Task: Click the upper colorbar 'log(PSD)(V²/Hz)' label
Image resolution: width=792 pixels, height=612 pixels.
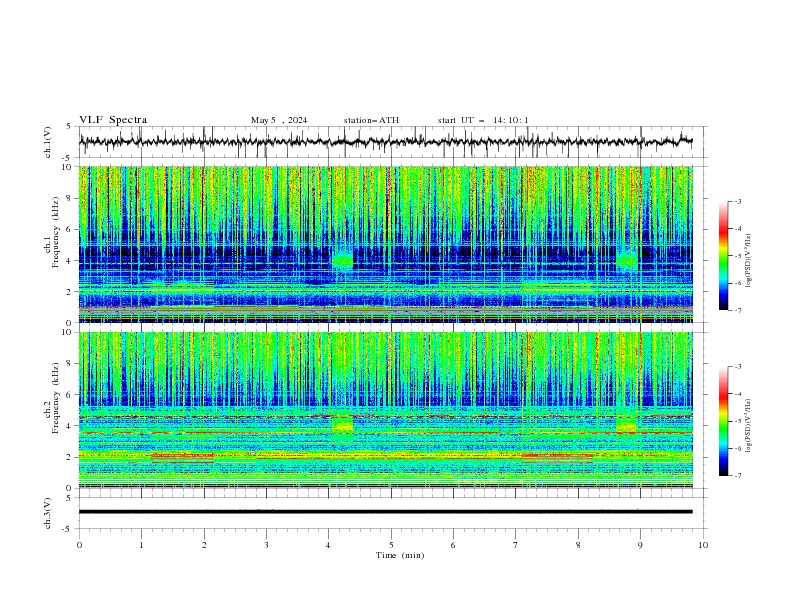Action: tap(748, 261)
